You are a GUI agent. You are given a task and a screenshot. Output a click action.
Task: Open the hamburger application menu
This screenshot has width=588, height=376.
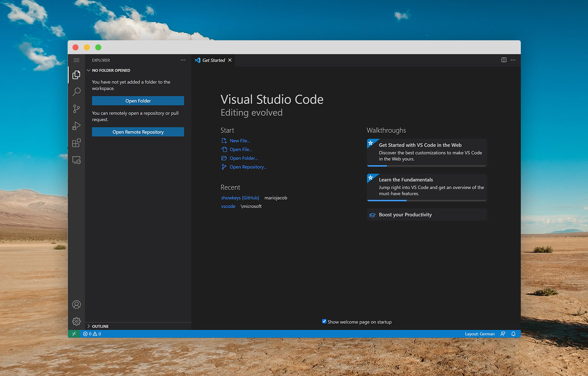[76, 60]
